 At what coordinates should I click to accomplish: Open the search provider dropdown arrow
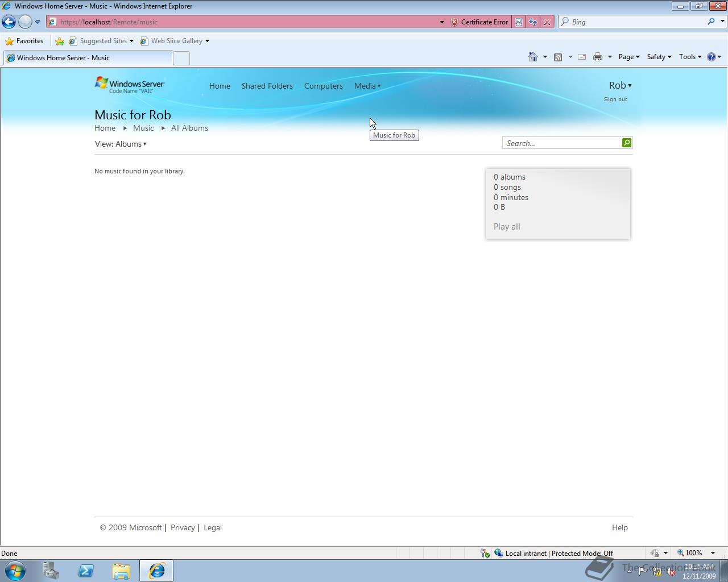[x=722, y=22]
